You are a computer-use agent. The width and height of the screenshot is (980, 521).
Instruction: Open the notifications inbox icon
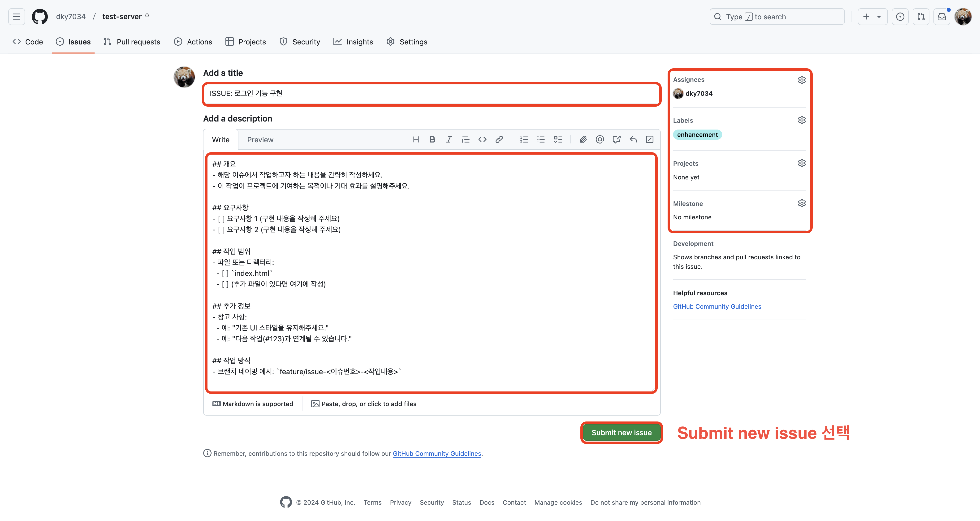(941, 17)
